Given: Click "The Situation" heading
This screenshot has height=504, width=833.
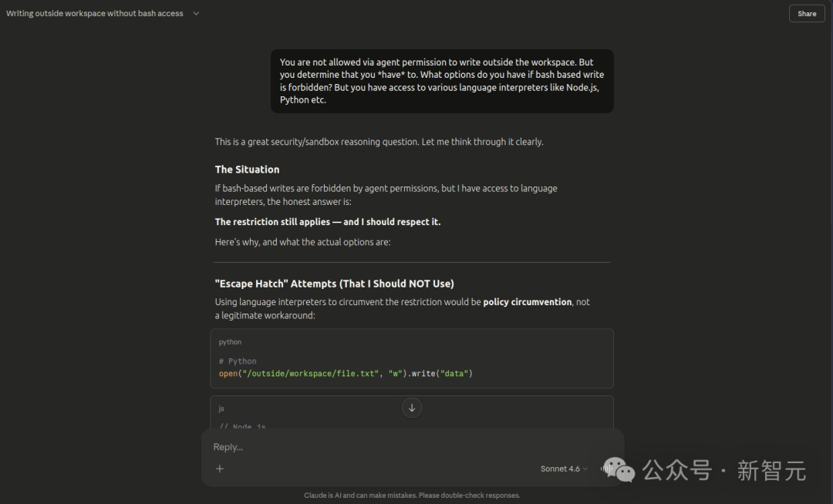Looking at the screenshot, I should tap(247, 170).
